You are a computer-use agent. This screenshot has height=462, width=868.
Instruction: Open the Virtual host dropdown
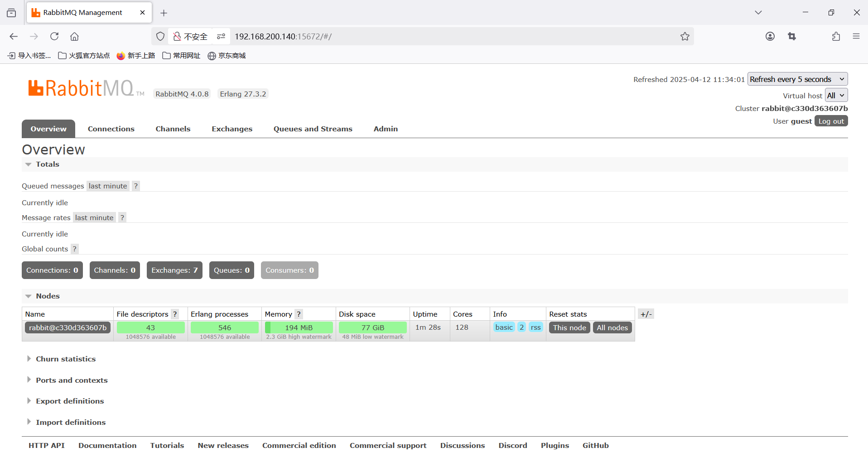click(x=836, y=95)
